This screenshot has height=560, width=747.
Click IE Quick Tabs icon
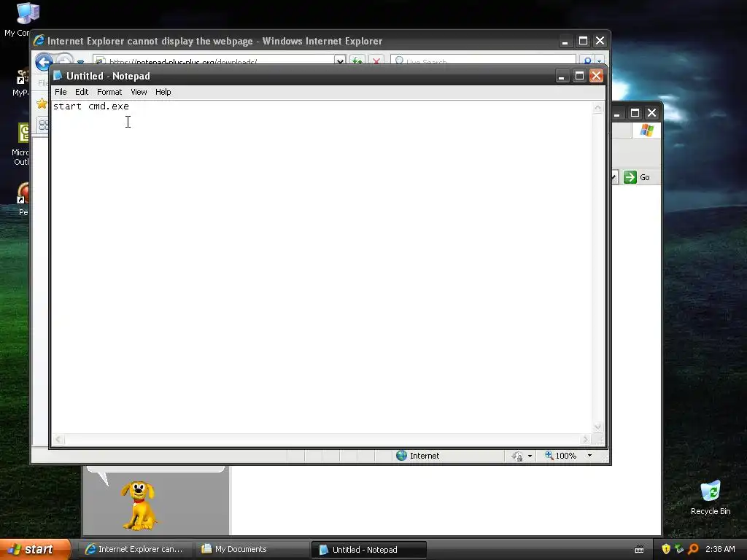coord(43,125)
